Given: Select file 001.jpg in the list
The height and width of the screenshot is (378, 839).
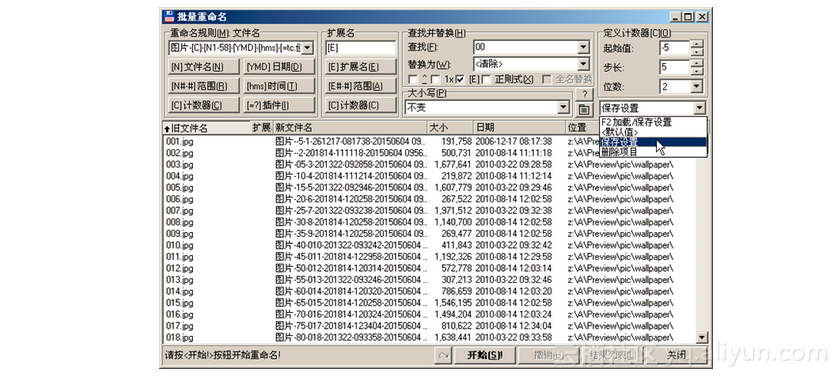Looking at the screenshot, I should tap(180, 141).
